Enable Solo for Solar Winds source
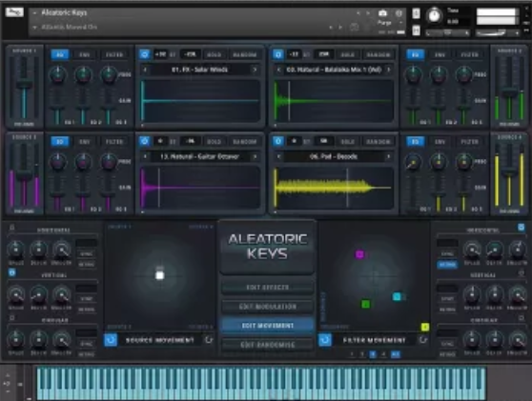This screenshot has width=532, height=401. [215, 54]
